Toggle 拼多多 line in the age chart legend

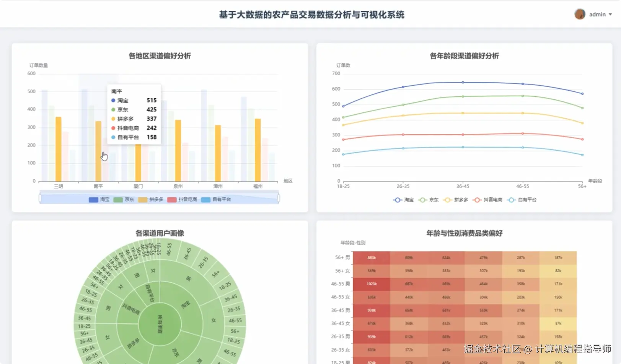pos(455,200)
